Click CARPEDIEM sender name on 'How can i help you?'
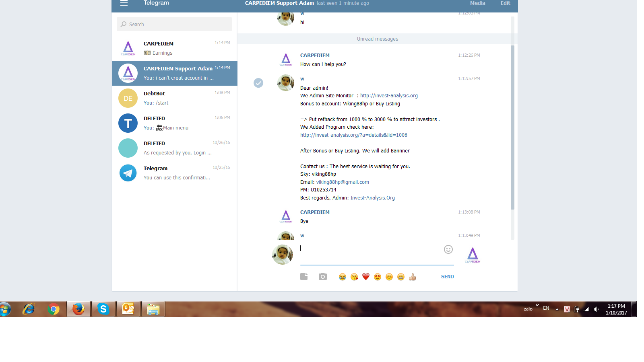 315,56
